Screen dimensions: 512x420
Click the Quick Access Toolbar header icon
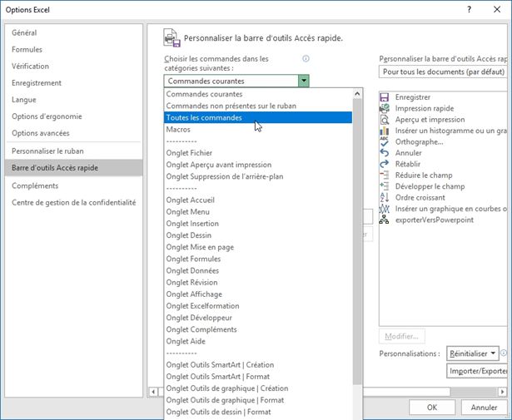point(171,38)
